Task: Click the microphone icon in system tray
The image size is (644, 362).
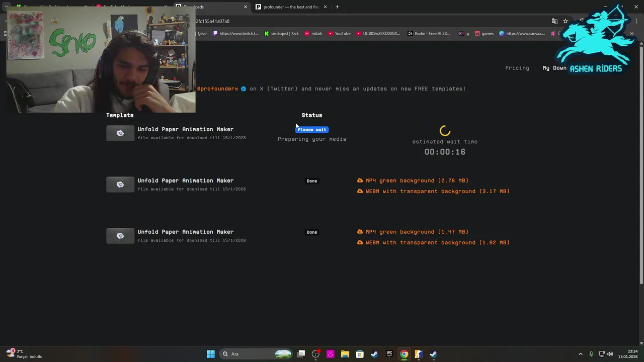Action: coord(591,354)
